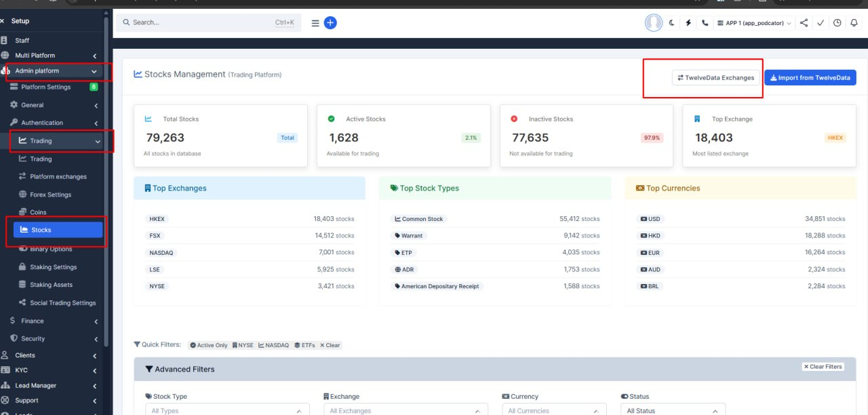Apply Active Only quick filter
This screenshot has width=868, height=415.
point(209,345)
